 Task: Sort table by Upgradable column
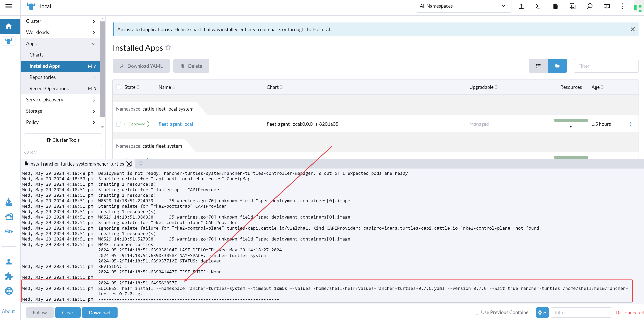483,87
